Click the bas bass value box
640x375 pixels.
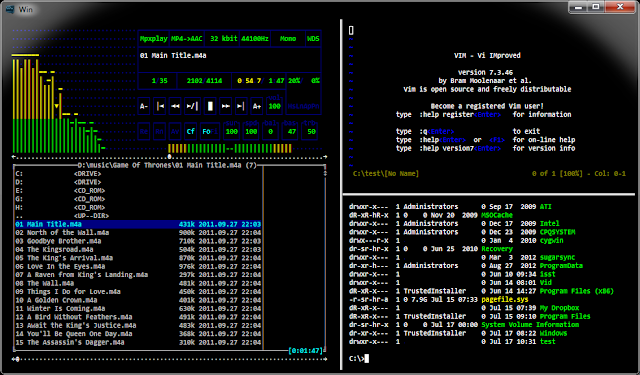pos(291,130)
